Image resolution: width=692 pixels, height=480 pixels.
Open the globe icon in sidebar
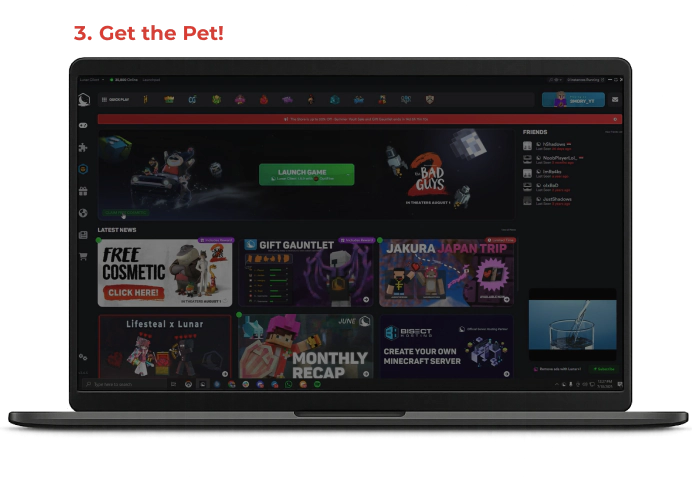83,212
